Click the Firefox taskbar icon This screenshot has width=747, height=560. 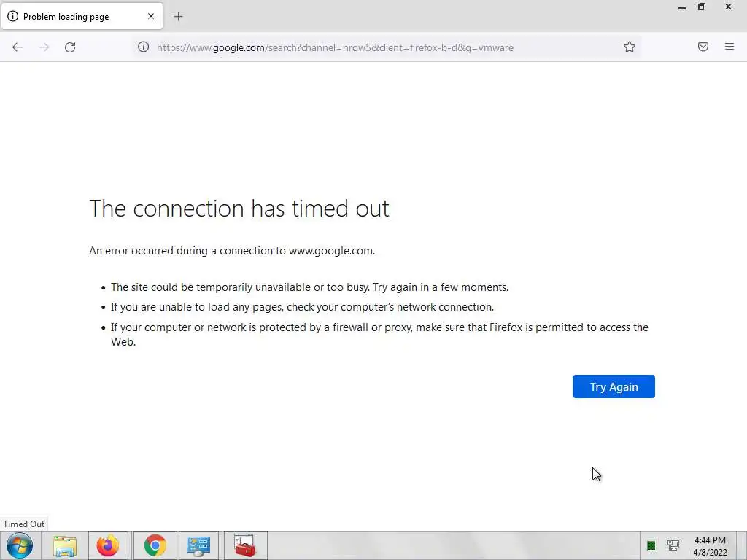tap(108, 545)
